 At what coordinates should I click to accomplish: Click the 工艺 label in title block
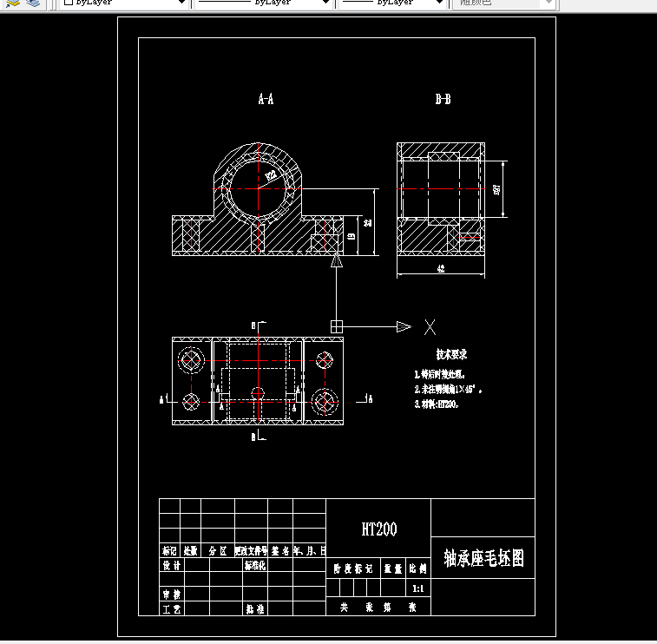[x=171, y=608]
